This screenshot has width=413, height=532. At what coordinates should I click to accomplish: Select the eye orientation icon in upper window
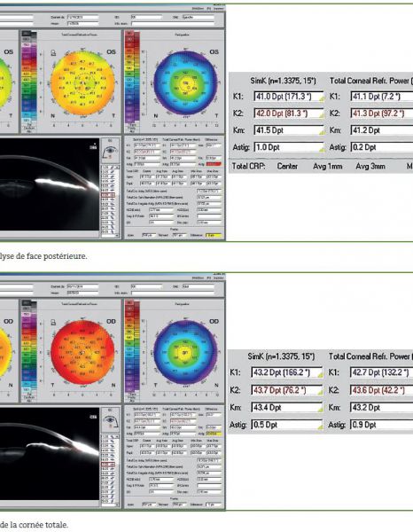click(111, 152)
